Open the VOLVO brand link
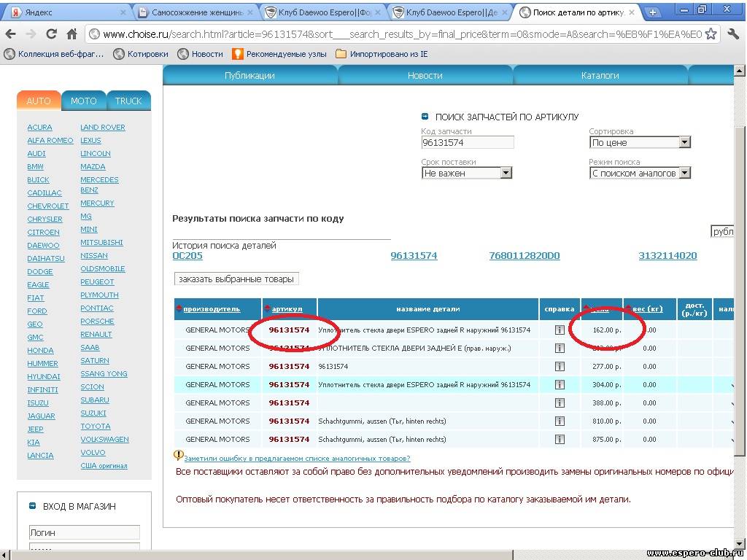The width and height of the screenshot is (747, 560). tap(93, 452)
